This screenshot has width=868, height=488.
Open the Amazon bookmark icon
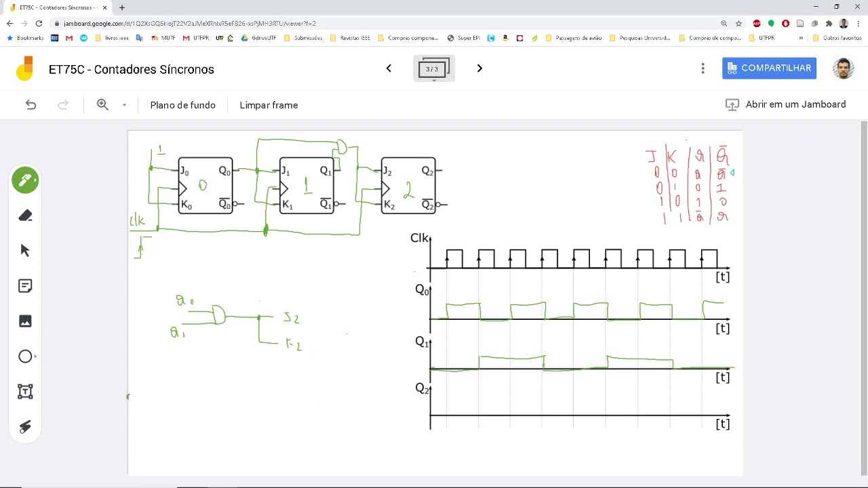(505, 38)
